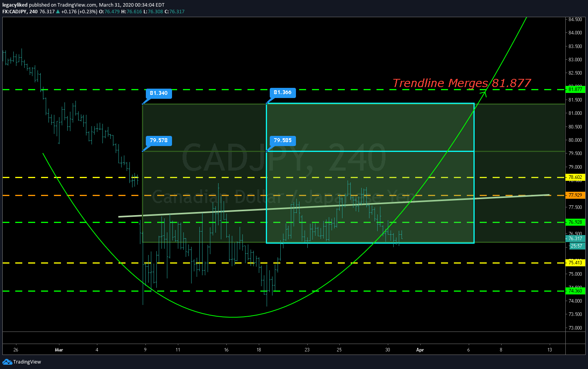The height and width of the screenshot is (369, 588).
Task: Click the yellow 75.413 price axis label
Action: coord(575,263)
